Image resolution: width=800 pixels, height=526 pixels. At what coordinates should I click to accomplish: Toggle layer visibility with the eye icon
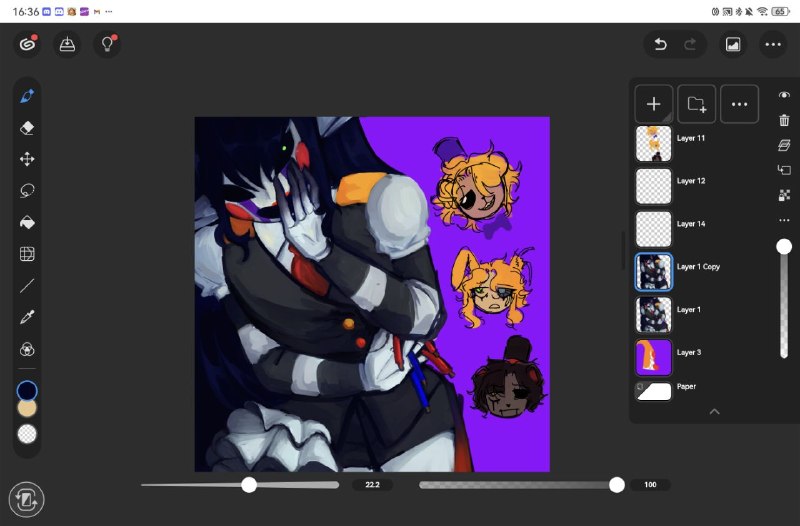pos(784,95)
